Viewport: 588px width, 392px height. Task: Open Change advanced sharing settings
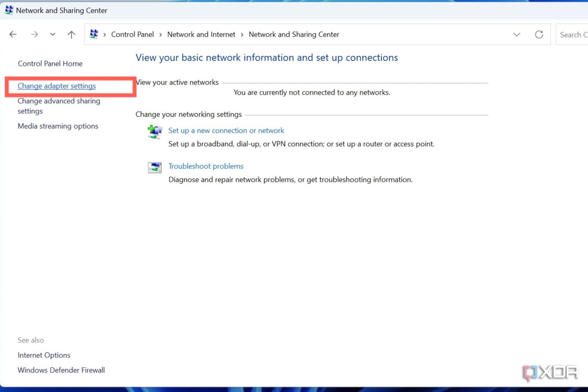(59, 106)
